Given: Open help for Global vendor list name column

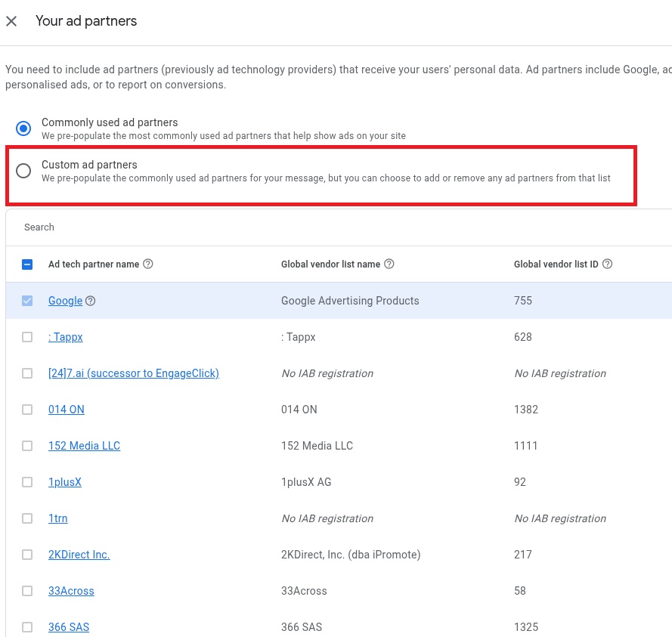Looking at the screenshot, I should tap(389, 264).
